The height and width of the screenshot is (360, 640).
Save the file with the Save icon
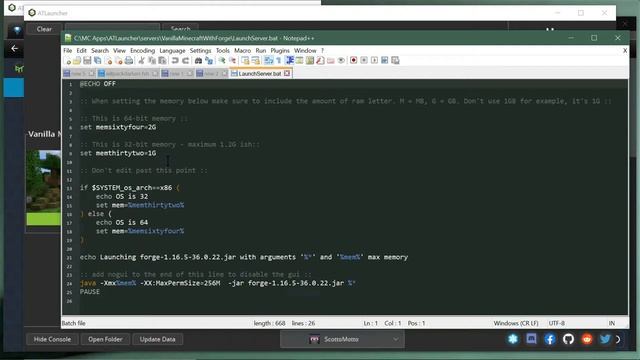coord(87,61)
